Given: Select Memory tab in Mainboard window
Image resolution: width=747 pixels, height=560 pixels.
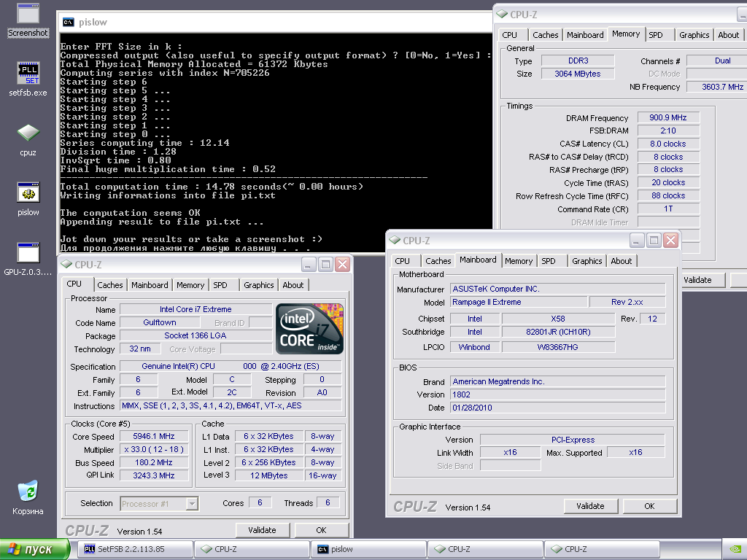Looking at the screenshot, I should click(x=519, y=261).
